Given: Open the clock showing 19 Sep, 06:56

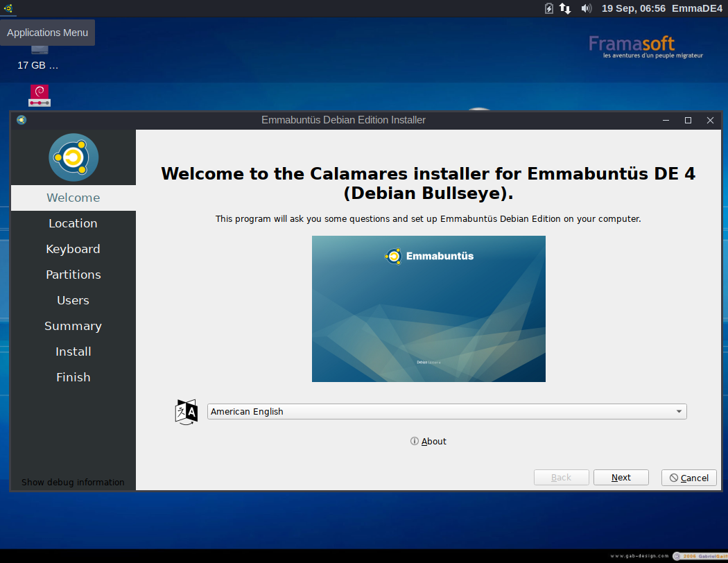Looking at the screenshot, I should [x=633, y=8].
